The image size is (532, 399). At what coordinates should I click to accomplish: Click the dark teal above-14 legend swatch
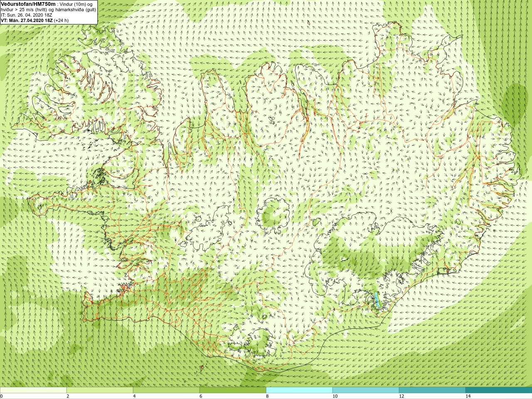pyautogui.click(x=499, y=390)
